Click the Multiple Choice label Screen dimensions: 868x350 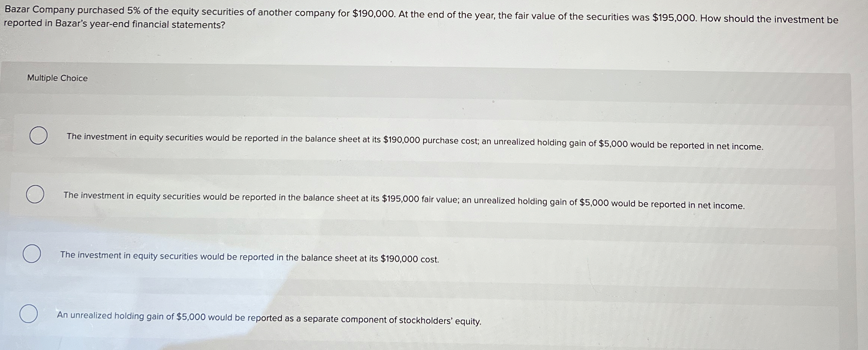pos(57,78)
